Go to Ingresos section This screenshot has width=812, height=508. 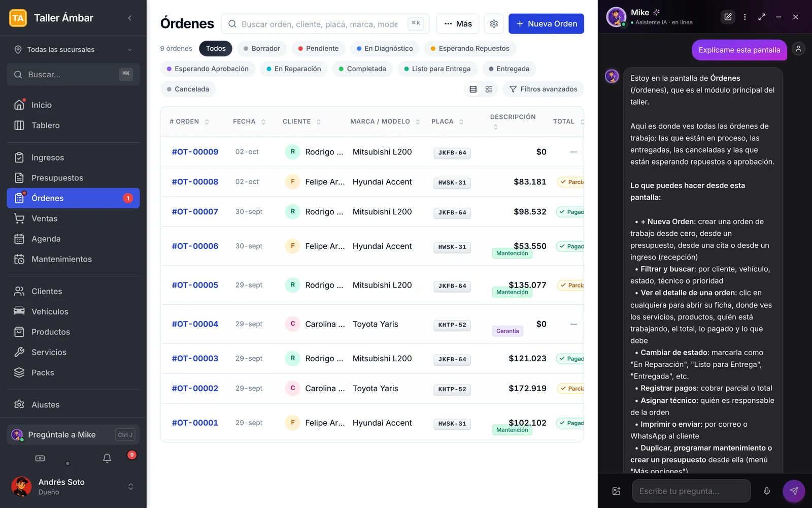(73, 157)
